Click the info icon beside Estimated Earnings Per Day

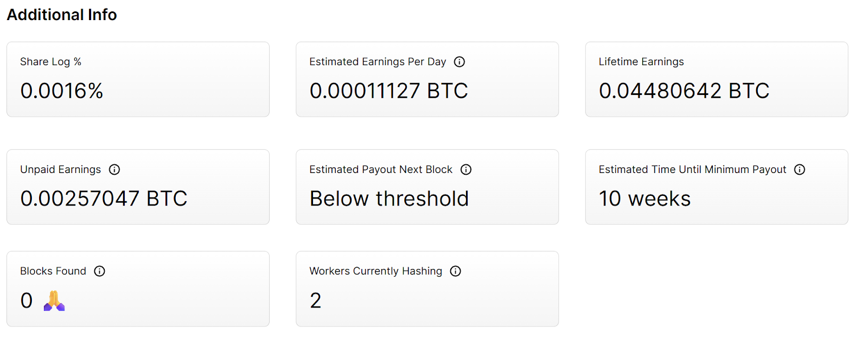click(x=459, y=61)
